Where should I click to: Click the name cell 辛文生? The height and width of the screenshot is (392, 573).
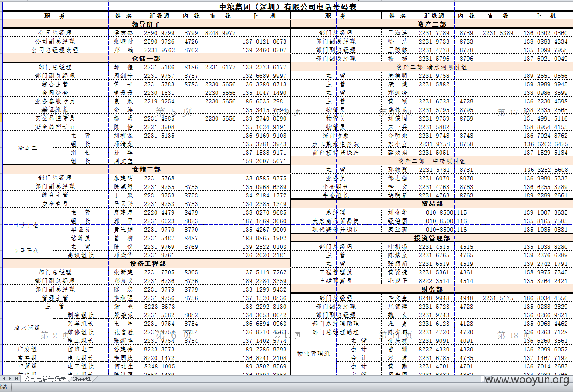coord(398,298)
